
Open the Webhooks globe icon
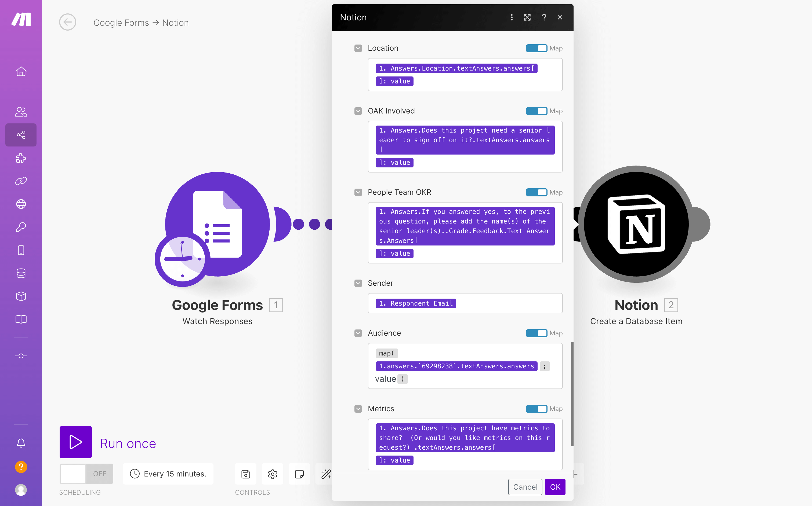[21, 204]
